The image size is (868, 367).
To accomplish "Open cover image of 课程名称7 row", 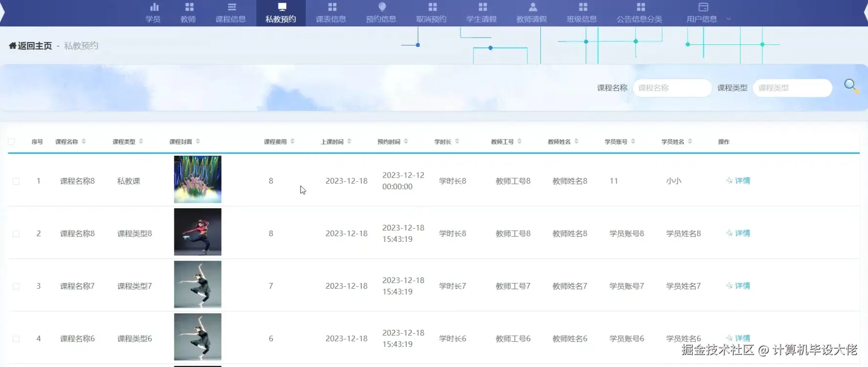I will pyautogui.click(x=198, y=284).
